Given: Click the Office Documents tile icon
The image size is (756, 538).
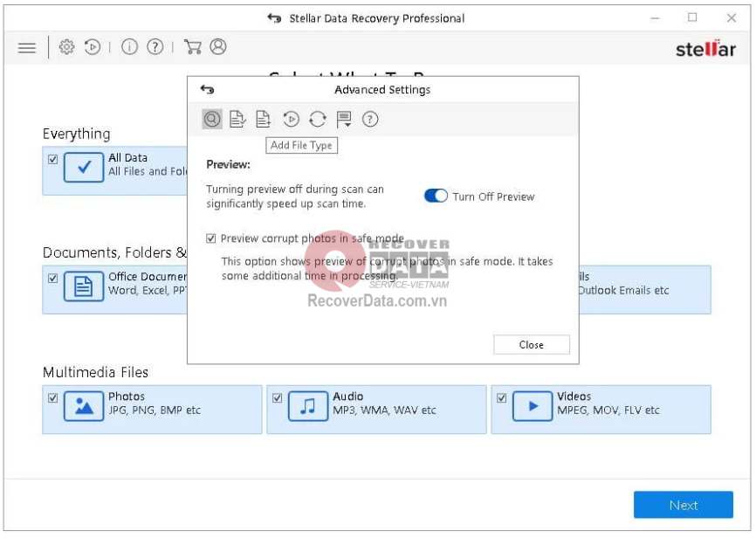Looking at the screenshot, I should (84, 286).
